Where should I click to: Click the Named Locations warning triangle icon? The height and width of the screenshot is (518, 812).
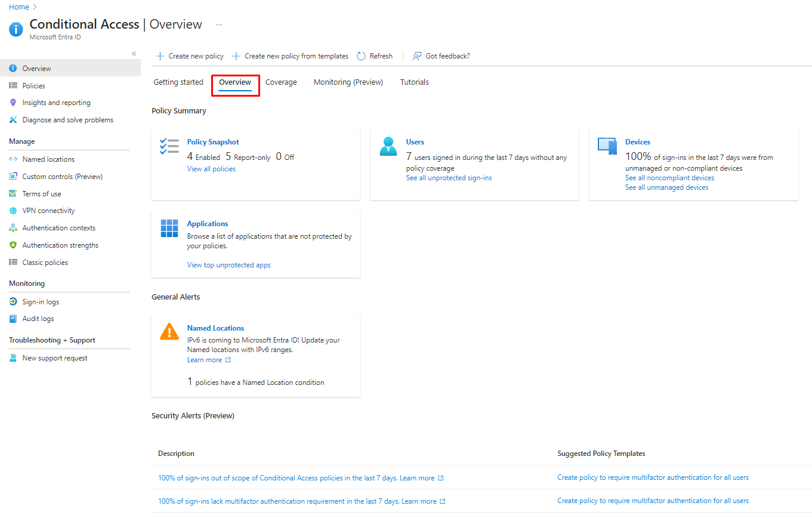click(169, 332)
